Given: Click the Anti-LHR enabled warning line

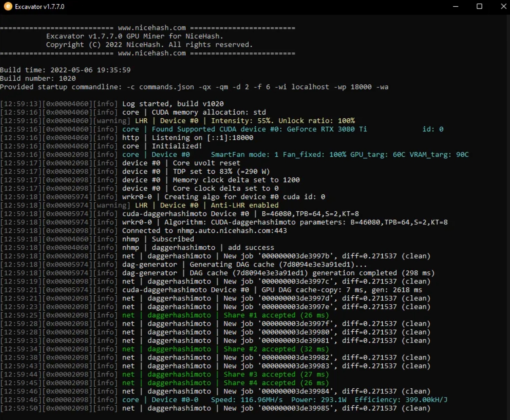Looking at the screenshot, I should click(x=140, y=205).
